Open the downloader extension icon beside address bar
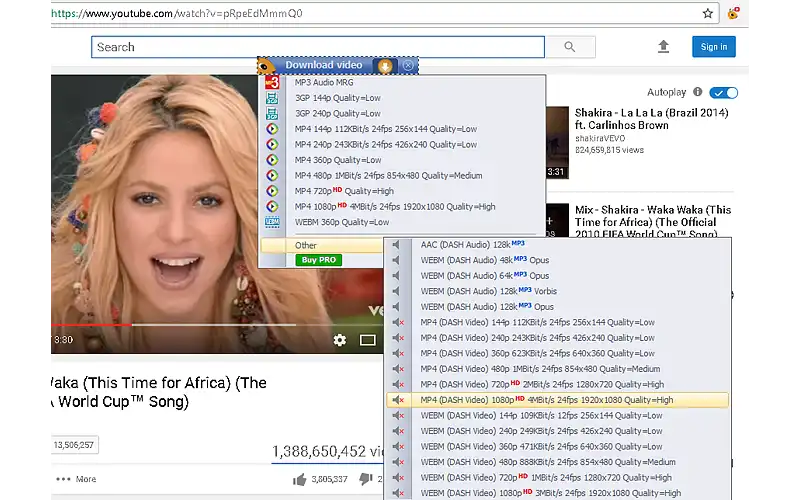This screenshot has width=800, height=500. coord(733,13)
